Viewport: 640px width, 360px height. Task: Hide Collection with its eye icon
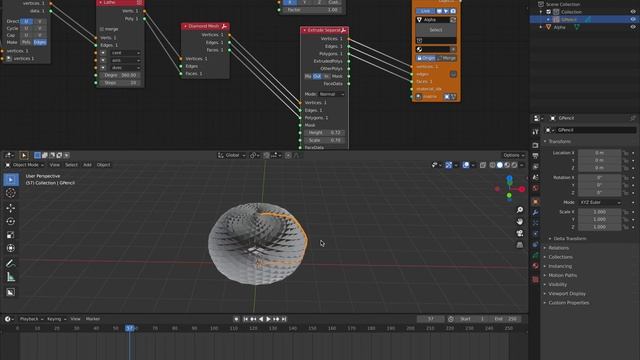633,12
